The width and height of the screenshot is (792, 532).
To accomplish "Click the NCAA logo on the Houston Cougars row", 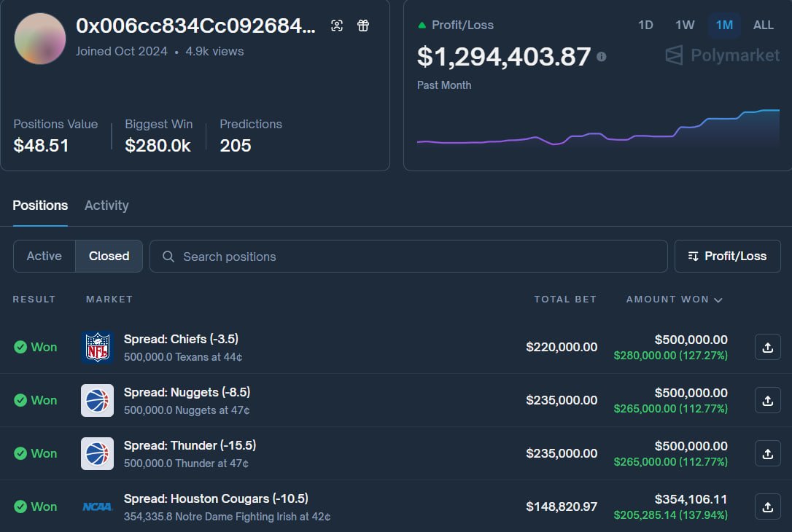I will (97, 506).
